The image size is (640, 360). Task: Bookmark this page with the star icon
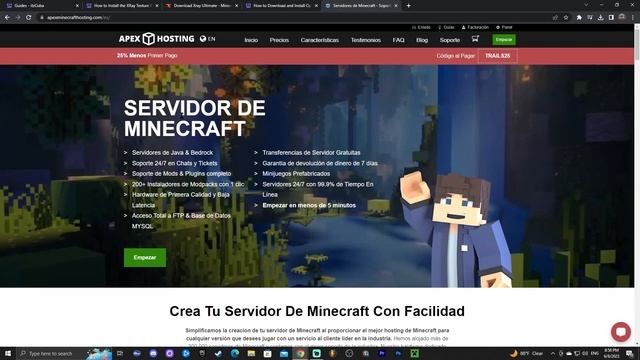(566, 18)
